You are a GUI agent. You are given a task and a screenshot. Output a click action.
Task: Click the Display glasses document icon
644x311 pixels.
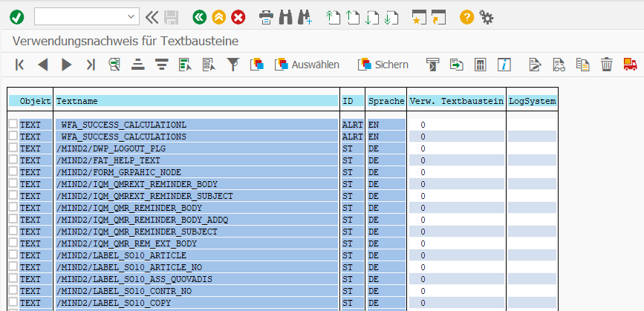tap(559, 65)
